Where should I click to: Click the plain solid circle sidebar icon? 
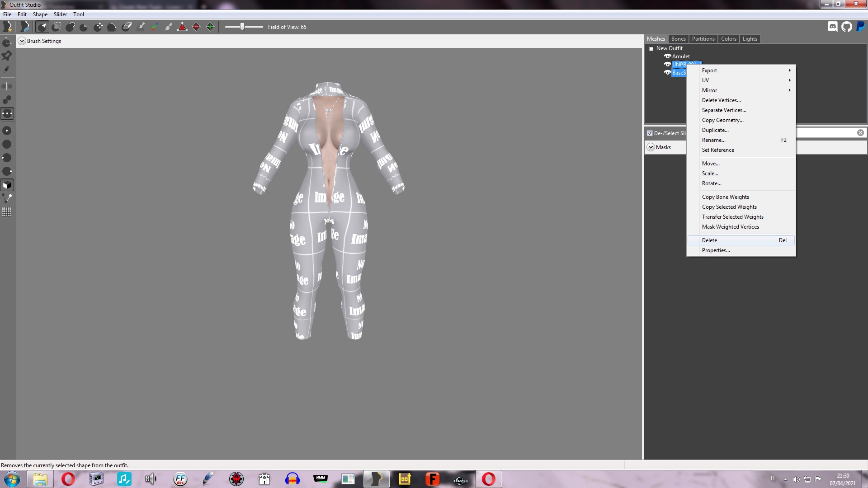(x=7, y=144)
